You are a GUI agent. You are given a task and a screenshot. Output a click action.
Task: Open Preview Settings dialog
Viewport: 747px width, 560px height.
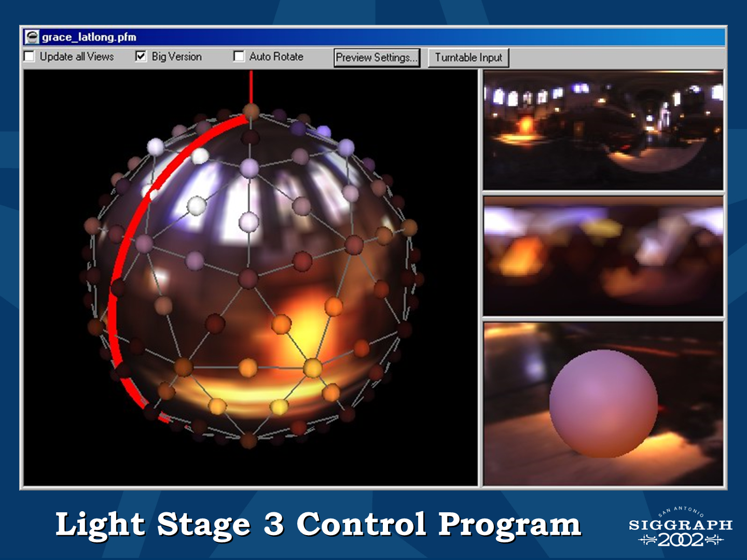pos(377,58)
